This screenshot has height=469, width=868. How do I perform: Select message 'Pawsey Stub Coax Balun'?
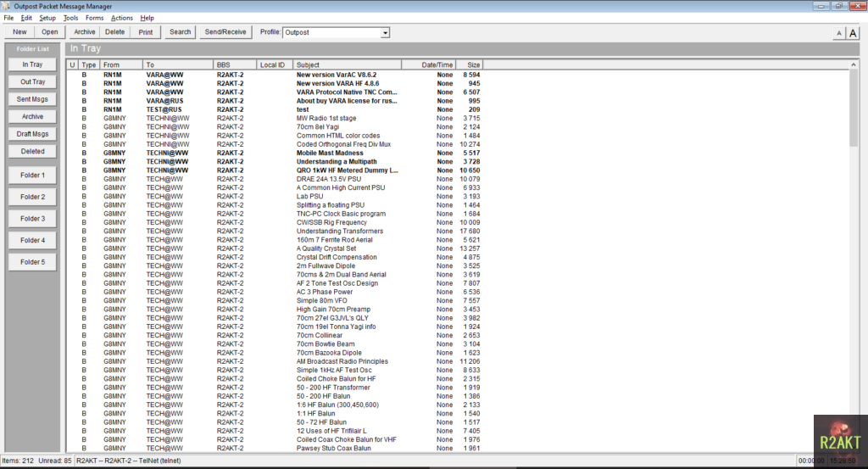pos(275,449)
